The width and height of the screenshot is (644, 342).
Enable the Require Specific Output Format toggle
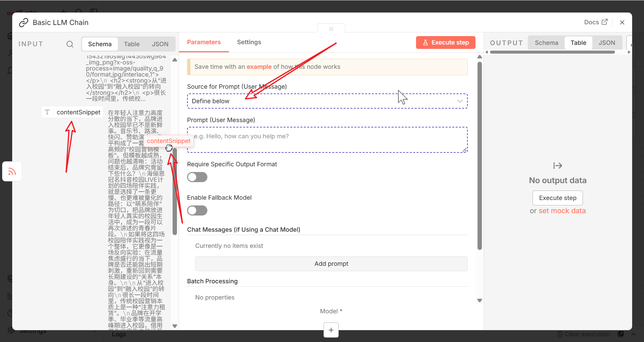coord(197,177)
